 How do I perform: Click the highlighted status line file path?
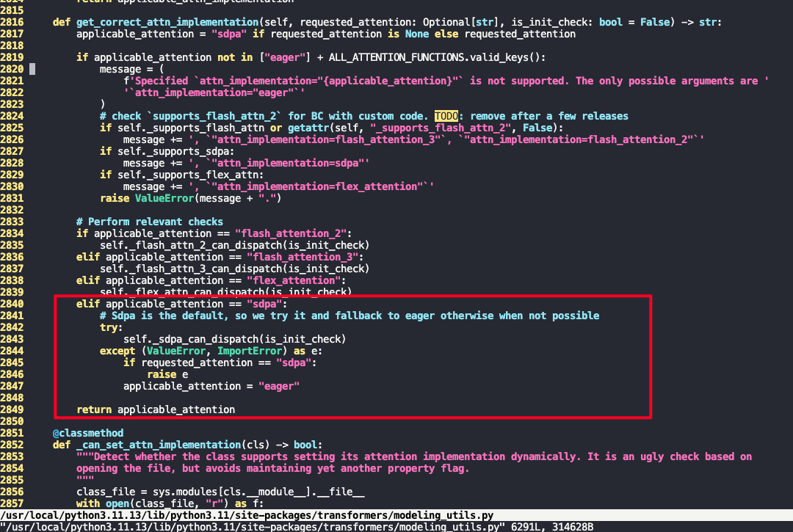(247, 516)
